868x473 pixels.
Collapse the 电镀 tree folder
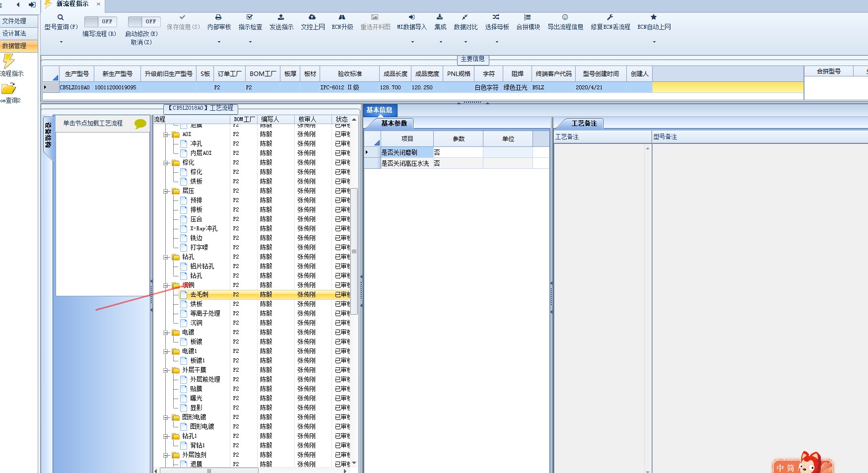[x=166, y=333]
